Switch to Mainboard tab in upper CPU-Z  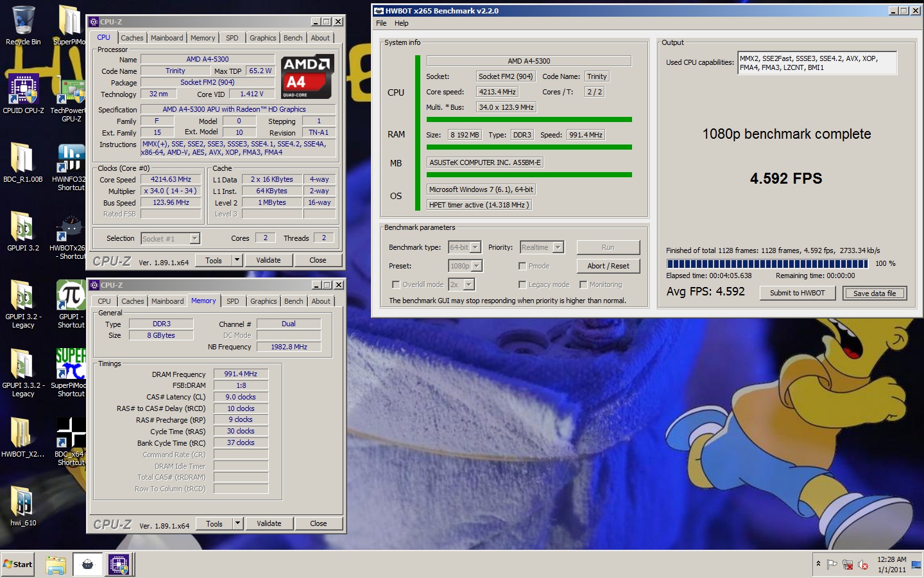(x=167, y=38)
